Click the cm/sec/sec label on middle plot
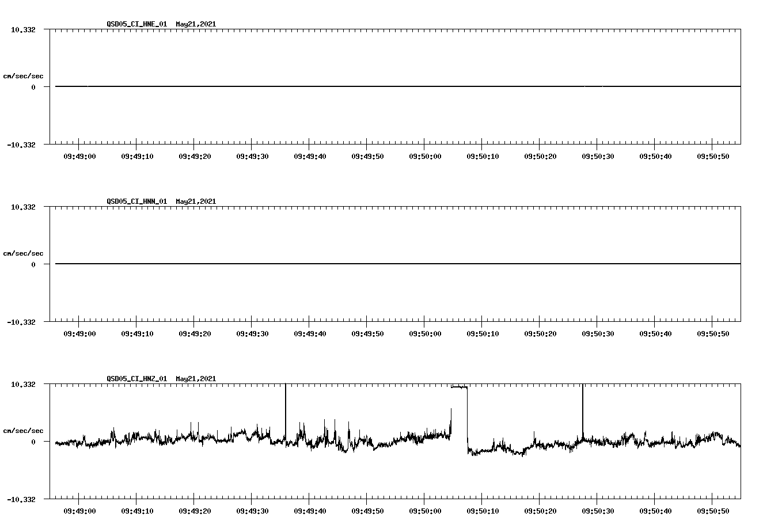 [x=24, y=253]
